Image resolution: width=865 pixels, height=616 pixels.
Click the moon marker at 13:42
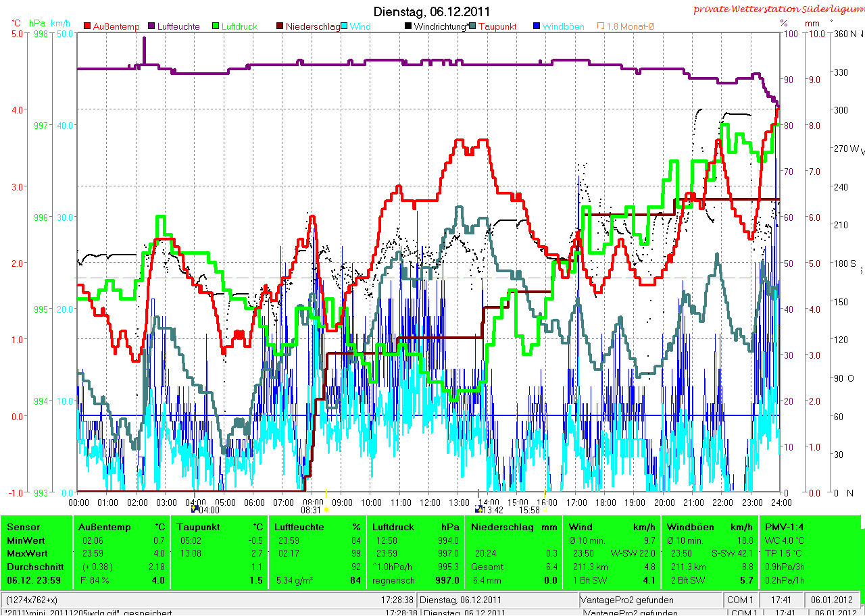click(x=479, y=509)
